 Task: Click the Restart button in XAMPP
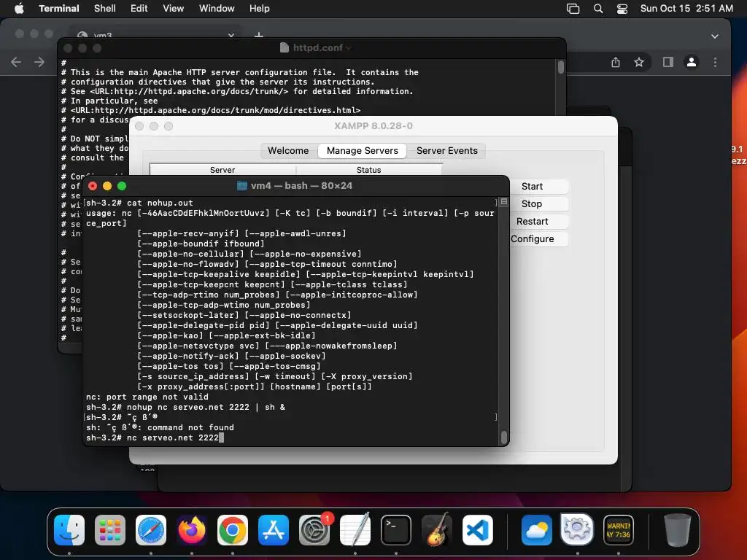(x=532, y=222)
